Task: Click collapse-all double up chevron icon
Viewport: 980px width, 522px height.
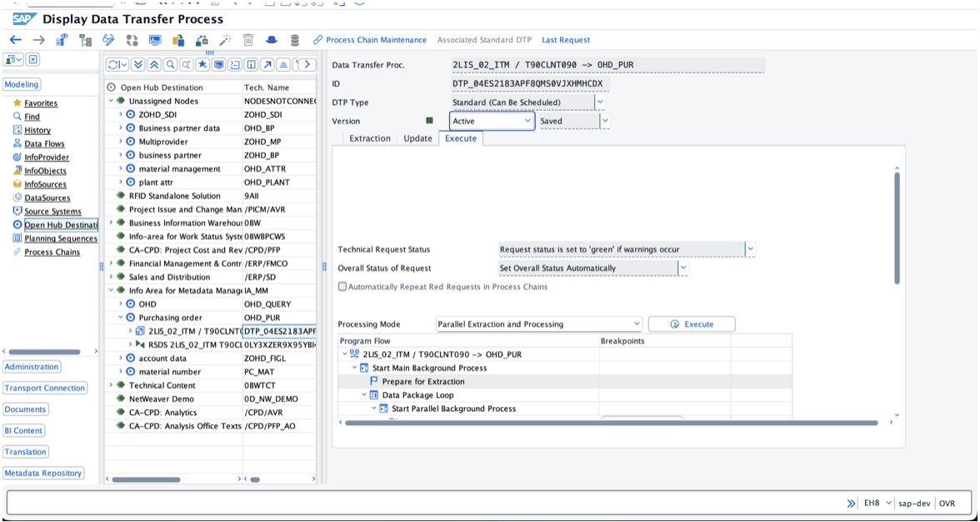Action: [x=153, y=64]
